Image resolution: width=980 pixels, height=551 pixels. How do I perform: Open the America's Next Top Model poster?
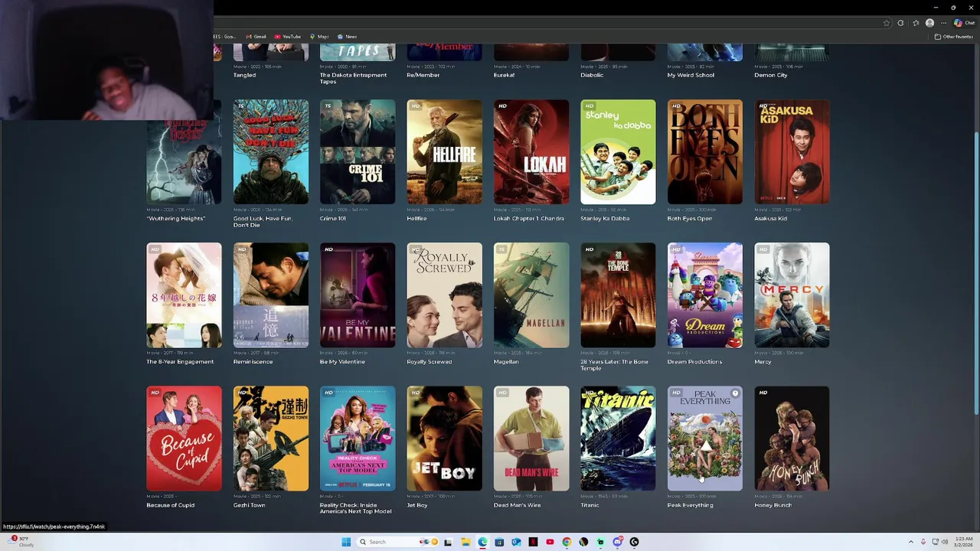click(358, 439)
